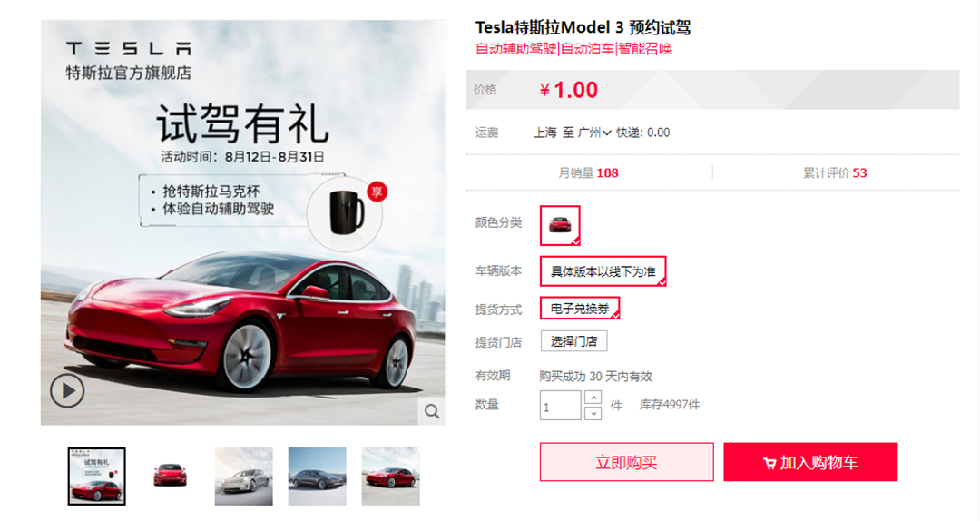Select the red car color swatch
The width and height of the screenshot is (980, 521).
coord(560,225)
